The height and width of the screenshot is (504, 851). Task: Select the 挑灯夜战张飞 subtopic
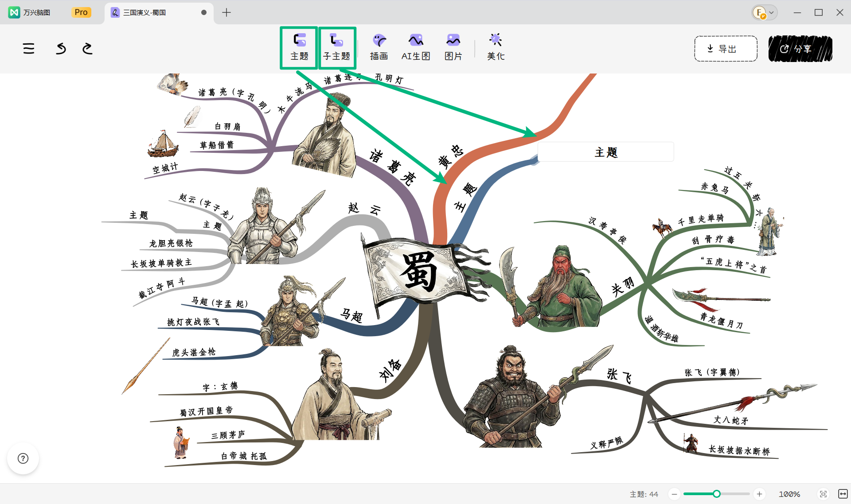(x=193, y=322)
